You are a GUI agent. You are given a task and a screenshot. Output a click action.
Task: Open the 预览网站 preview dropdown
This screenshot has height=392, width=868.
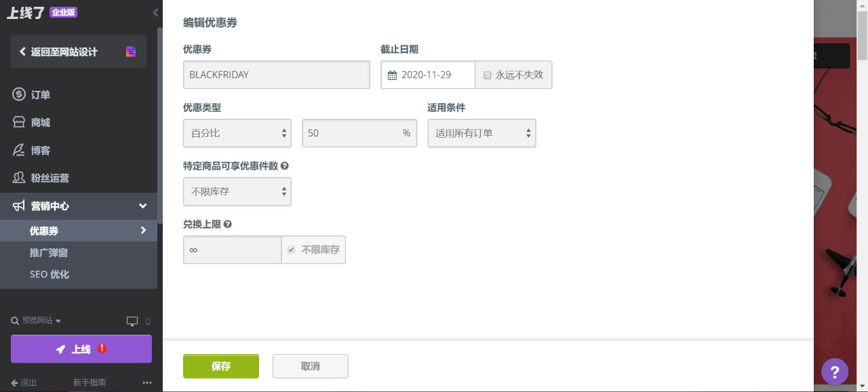click(x=36, y=321)
